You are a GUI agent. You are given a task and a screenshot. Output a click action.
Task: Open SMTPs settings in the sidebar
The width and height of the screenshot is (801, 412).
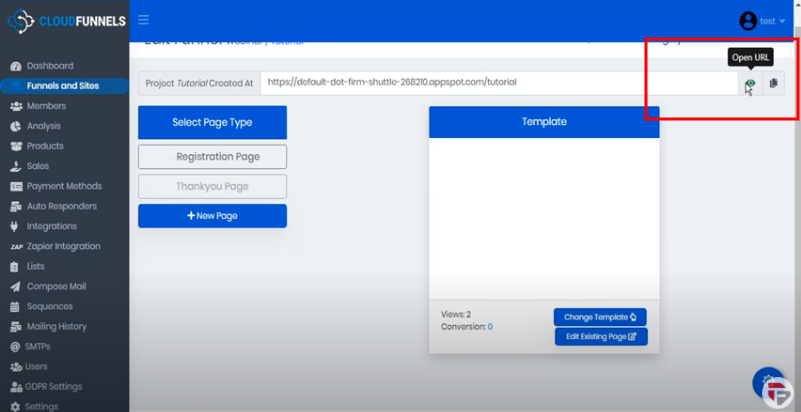click(37, 346)
